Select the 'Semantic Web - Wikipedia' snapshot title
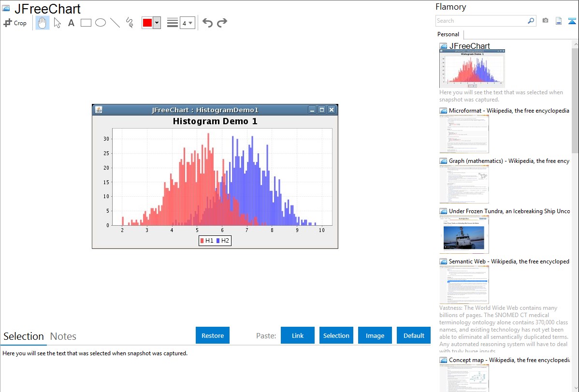 (x=509, y=261)
